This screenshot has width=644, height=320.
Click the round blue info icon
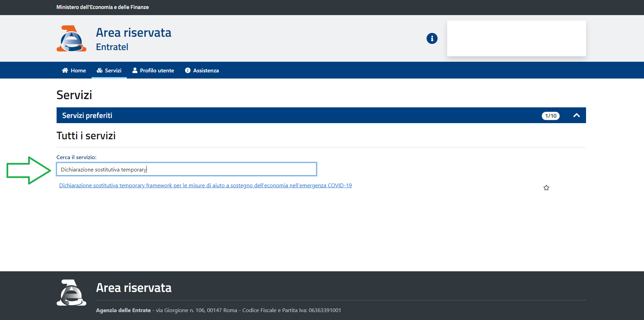[x=432, y=38]
